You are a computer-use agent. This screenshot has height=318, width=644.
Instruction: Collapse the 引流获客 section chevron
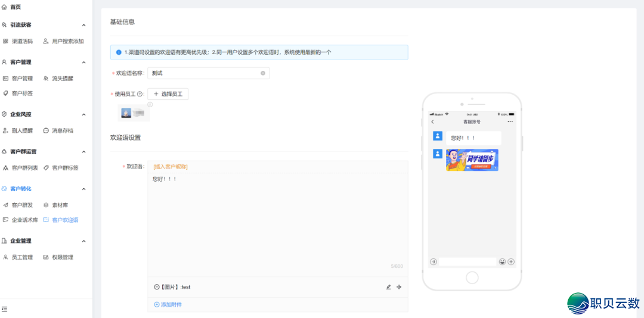coord(84,25)
